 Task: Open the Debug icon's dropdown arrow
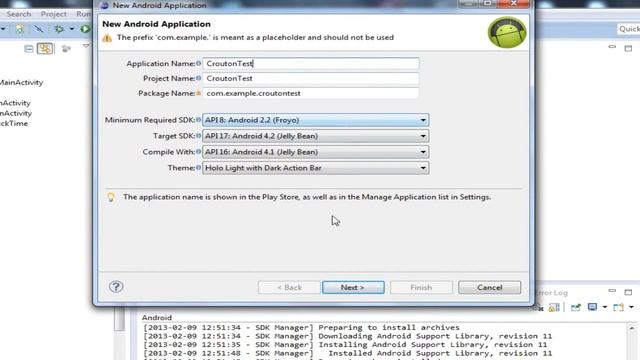71,29
